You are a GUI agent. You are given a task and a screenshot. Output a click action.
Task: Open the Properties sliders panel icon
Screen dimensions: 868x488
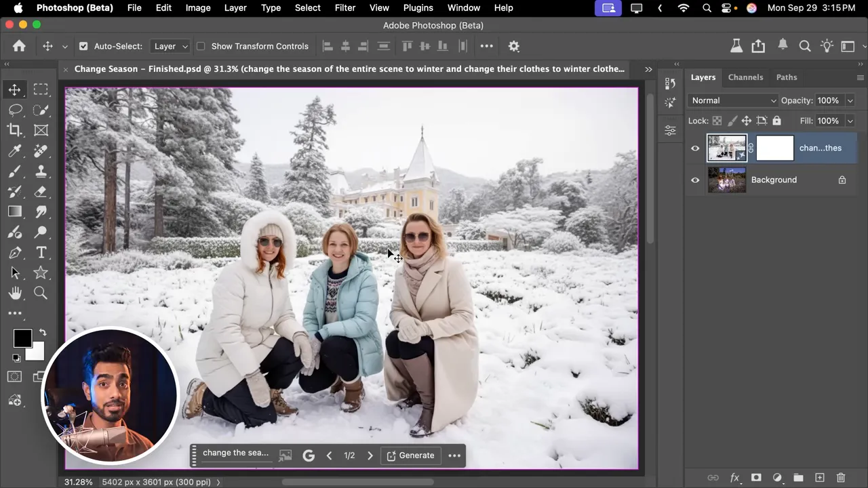coord(670,131)
